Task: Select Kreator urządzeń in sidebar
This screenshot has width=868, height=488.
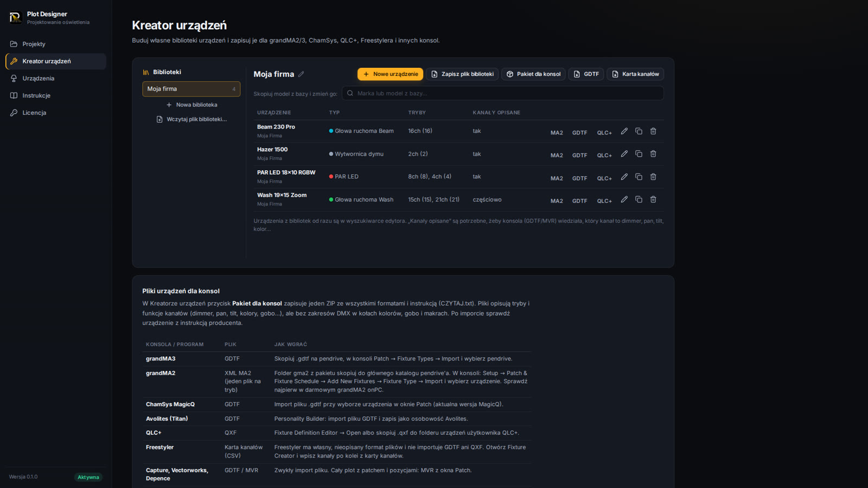Action: [x=55, y=61]
